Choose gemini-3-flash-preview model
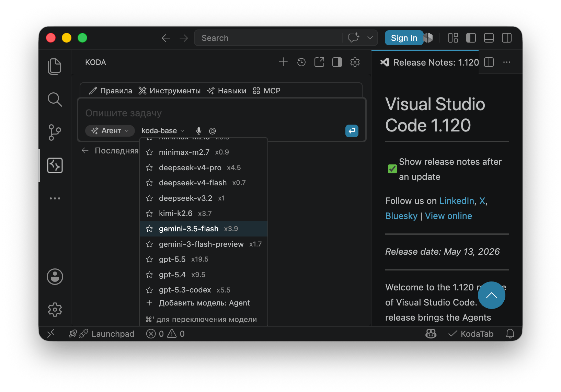Screen dimensions: 561x392 pos(204,244)
